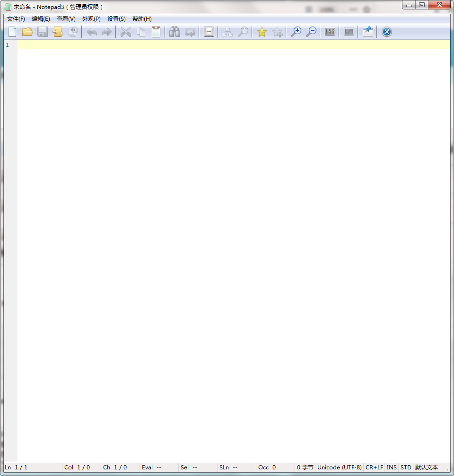Image resolution: width=454 pixels, height=476 pixels.
Task: Cut the selected text
Action: pos(126,32)
